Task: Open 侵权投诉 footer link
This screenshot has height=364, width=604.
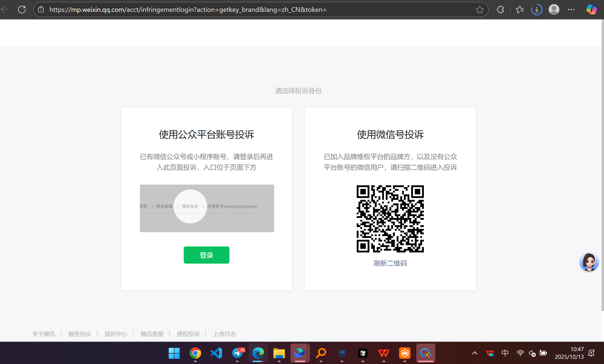Action: [188, 334]
